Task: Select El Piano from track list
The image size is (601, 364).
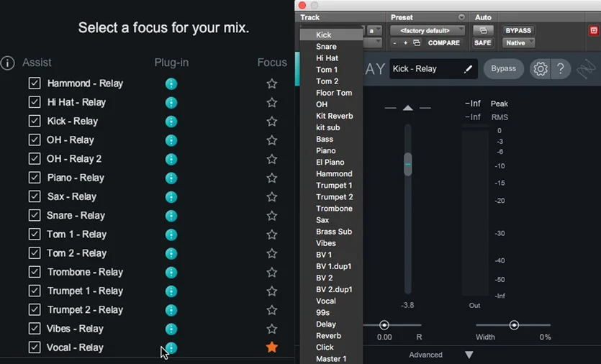Action: point(331,162)
